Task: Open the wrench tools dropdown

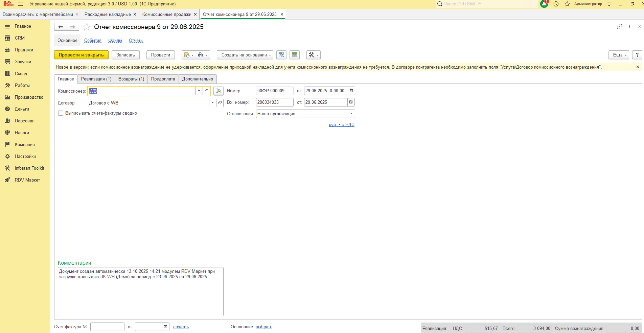Action: [x=314, y=55]
